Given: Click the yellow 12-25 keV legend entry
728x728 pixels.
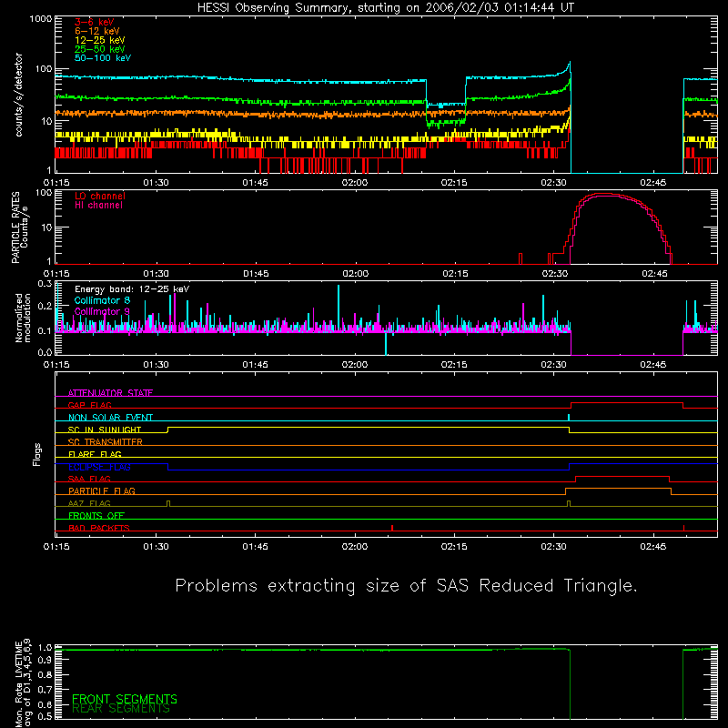Looking at the screenshot, I should 100,40.
